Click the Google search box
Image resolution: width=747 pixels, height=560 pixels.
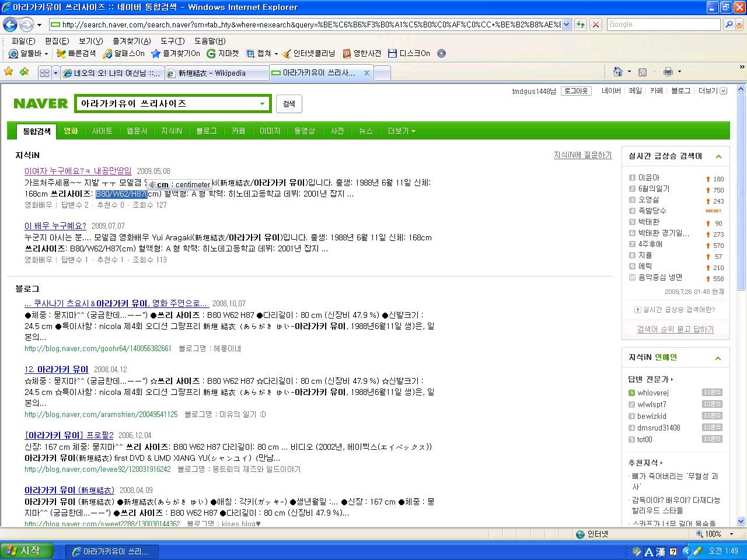point(664,24)
